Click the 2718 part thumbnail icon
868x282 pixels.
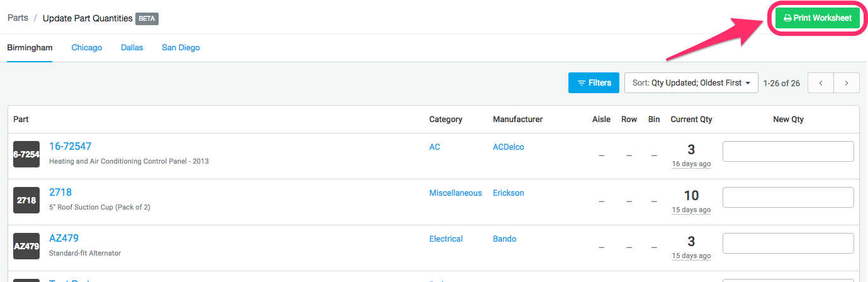(26, 200)
